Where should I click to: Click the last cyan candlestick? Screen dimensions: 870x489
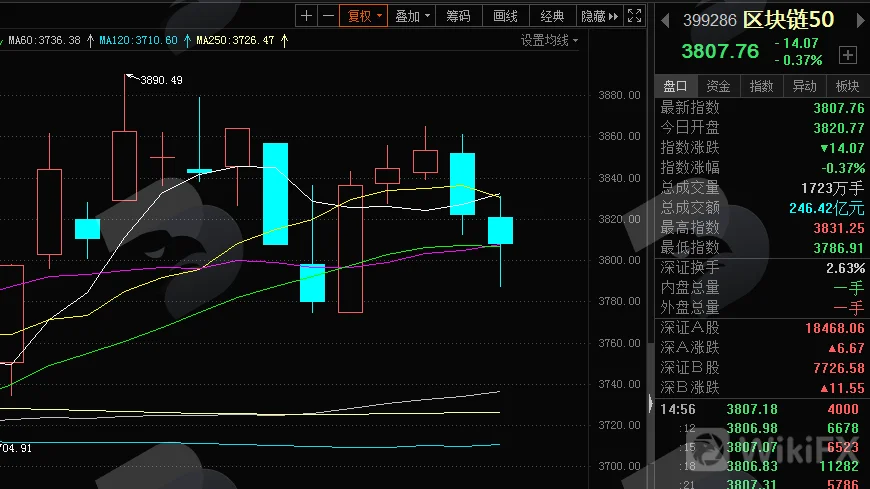[x=500, y=230]
